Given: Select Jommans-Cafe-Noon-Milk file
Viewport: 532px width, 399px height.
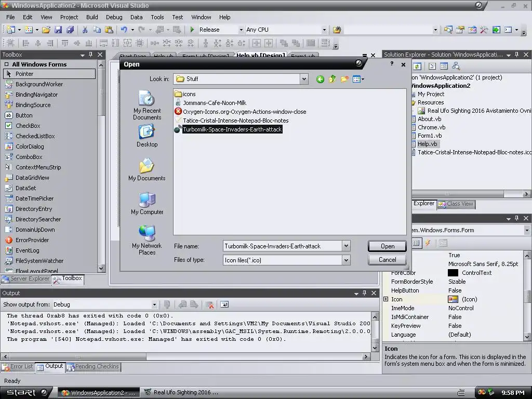Looking at the screenshot, I should pos(210,103).
